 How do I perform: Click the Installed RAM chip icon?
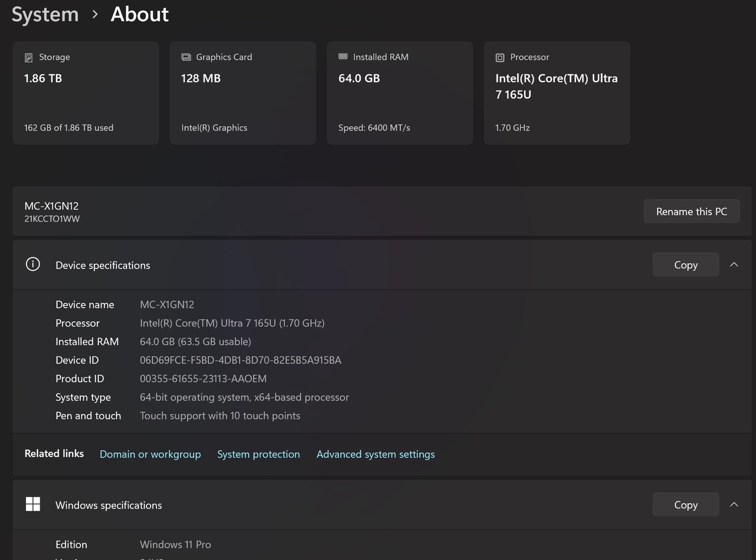coord(343,57)
